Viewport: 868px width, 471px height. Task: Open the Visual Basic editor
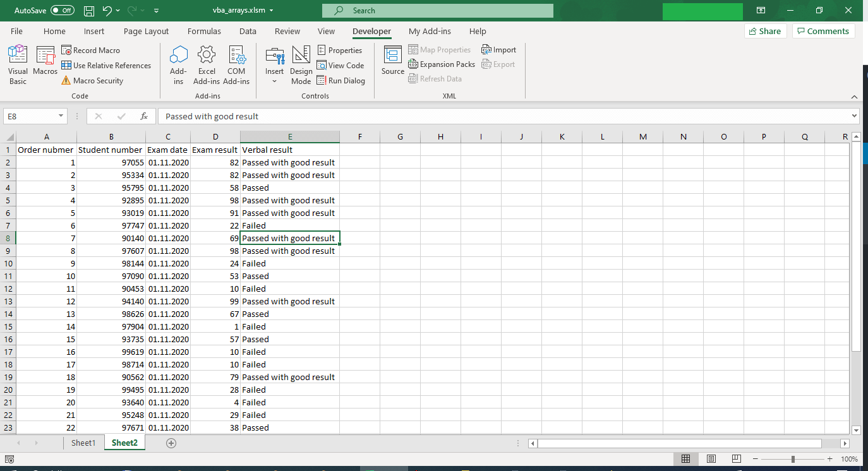(18, 64)
